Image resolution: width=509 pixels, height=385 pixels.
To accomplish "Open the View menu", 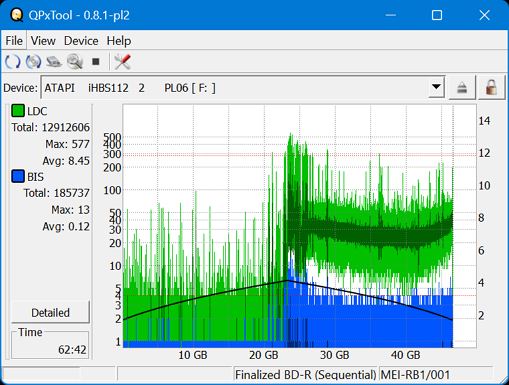I will [x=43, y=41].
